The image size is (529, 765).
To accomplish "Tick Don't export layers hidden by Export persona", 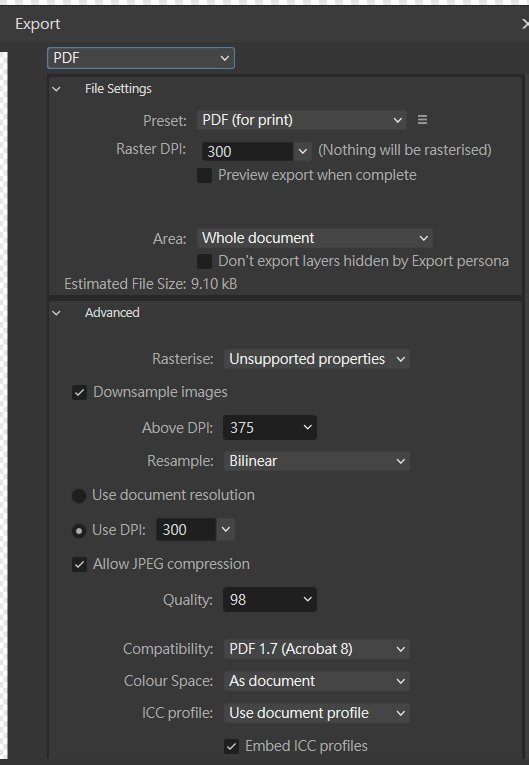I will (204, 262).
